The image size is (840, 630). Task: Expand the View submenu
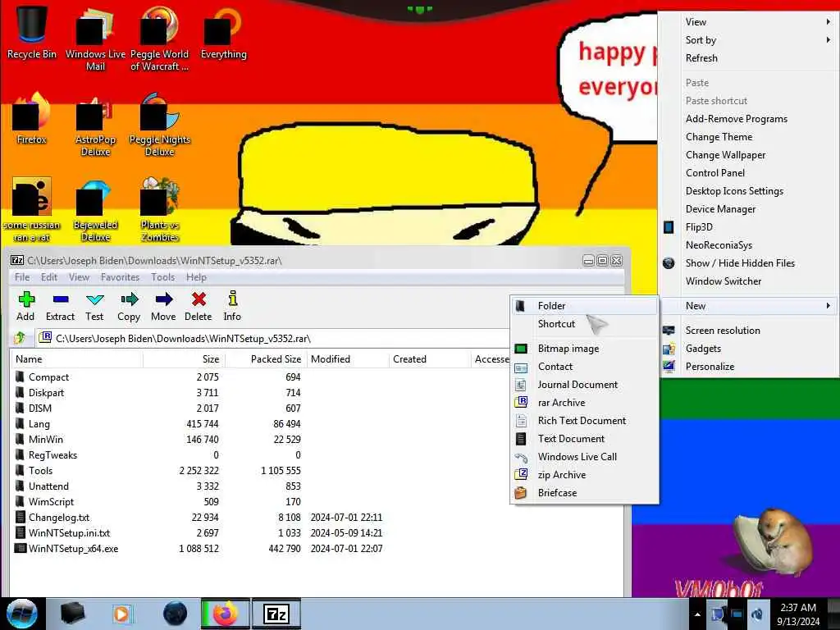point(749,22)
